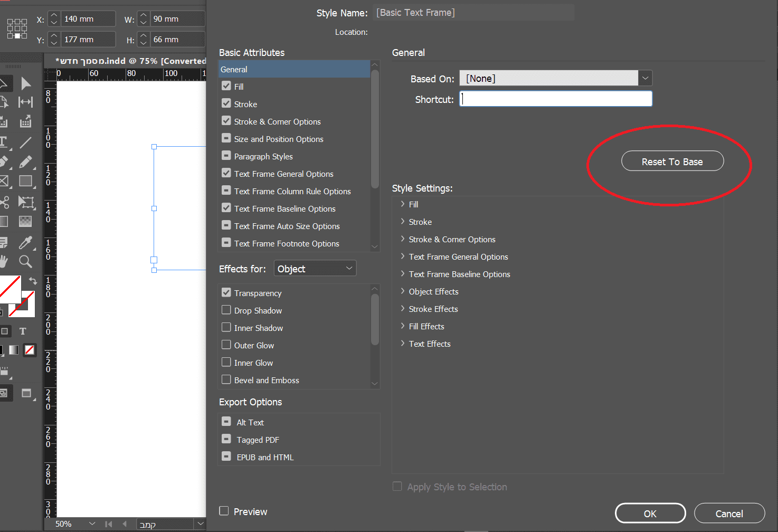Select the Pencil tool
Screen dimensions: 778x532
[25, 162]
